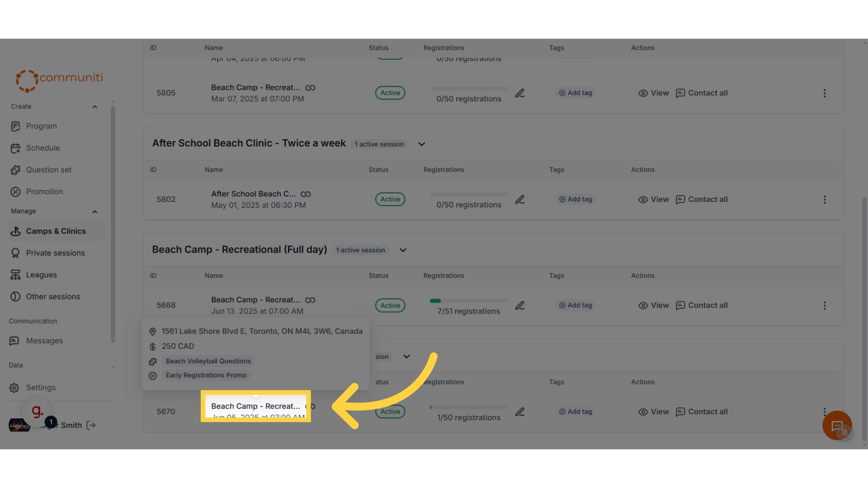Viewport: 868px width, 488px height.
Task: Click 7/51 registrations progress bar
Action: click(469, 301)
